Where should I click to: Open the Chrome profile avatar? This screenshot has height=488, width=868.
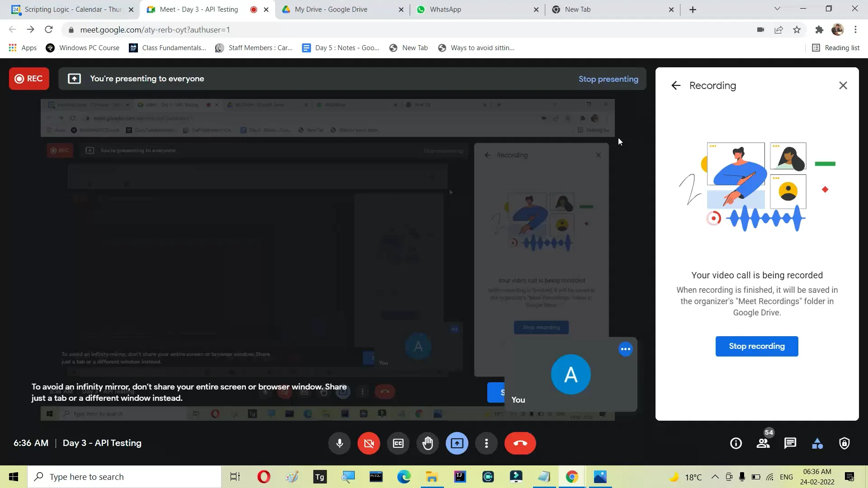coord(838,30)
